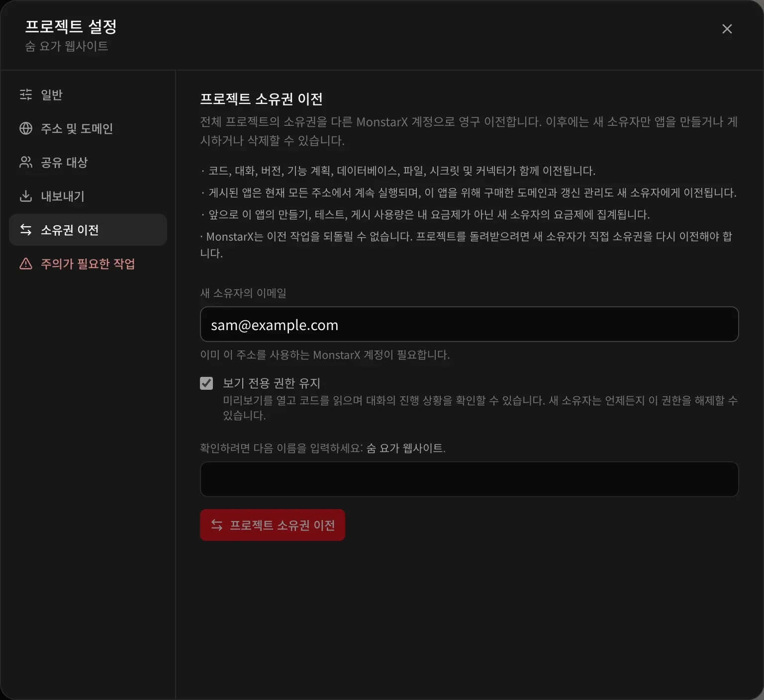764x700 pixels.
Task: Click the red 프로젝트 소유권 이전 button
Action: tap(273, 525)
